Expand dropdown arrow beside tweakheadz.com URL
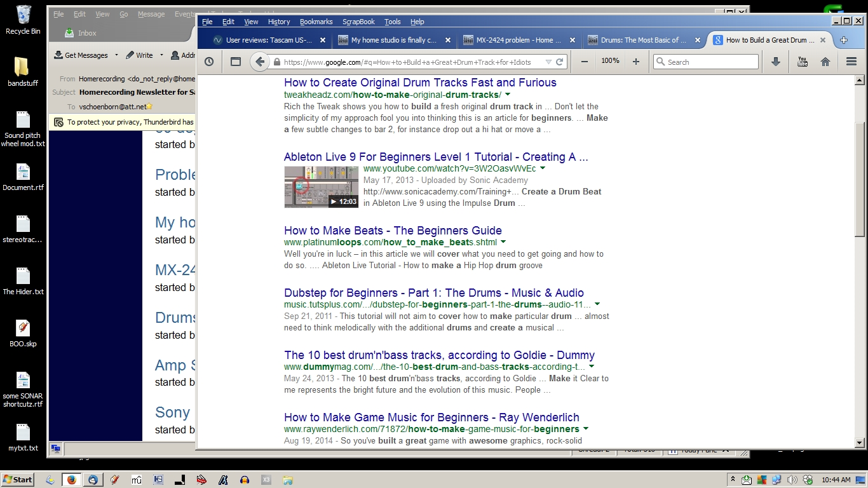The width and height of the screenshot is (868, 488). 508,95
